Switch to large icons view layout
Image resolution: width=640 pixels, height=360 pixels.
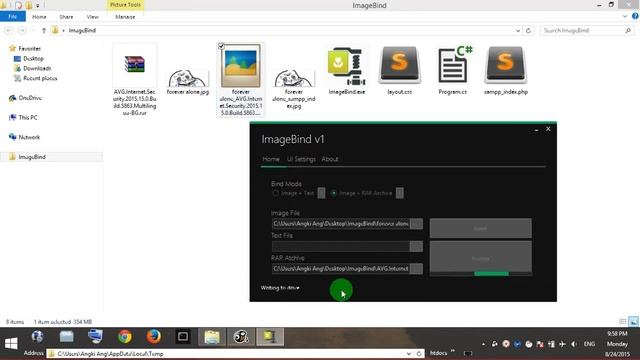[633, 322]
